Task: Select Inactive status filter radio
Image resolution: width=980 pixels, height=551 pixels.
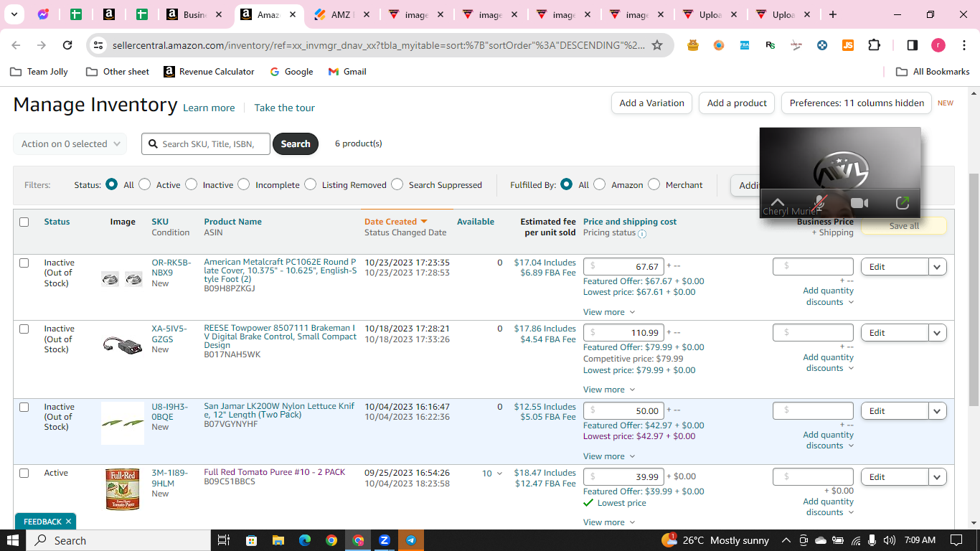Action: coord(191,184)
